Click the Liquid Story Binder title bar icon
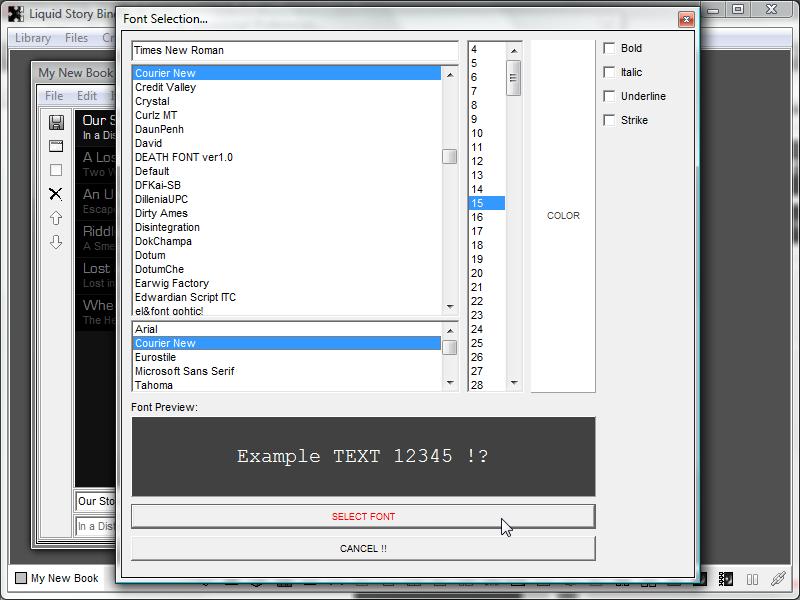This screenshot has width=800, height=600. (16, 14)
